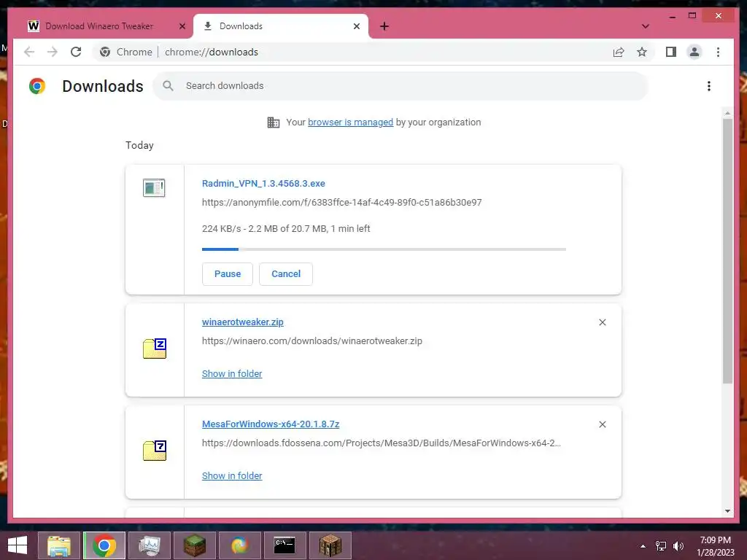Click the anonymfile.com source URL text
The height and width of the screenshot is (560, 747).
pos(341,203)
